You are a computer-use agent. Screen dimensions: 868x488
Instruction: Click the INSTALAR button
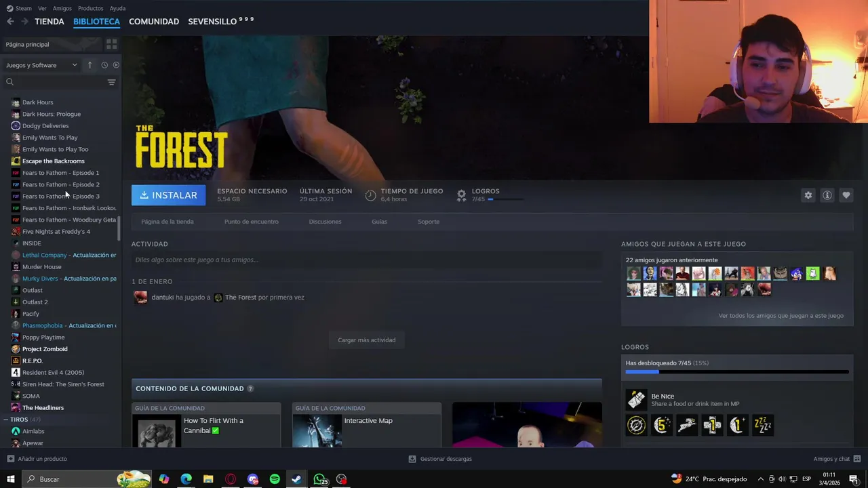169,195
